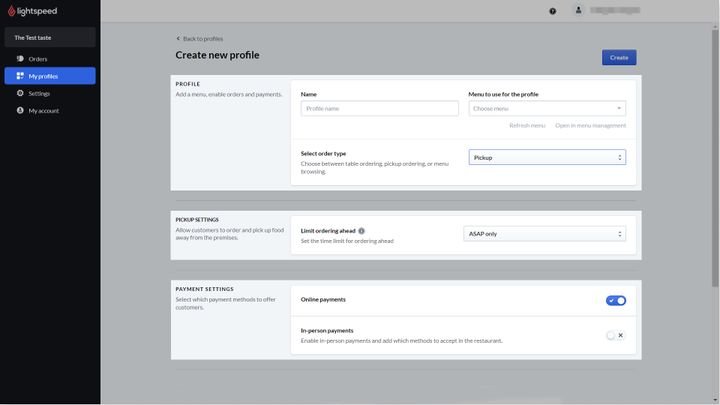Click the user avatar icon in header
720x405 pixels.
click(579, 10)
